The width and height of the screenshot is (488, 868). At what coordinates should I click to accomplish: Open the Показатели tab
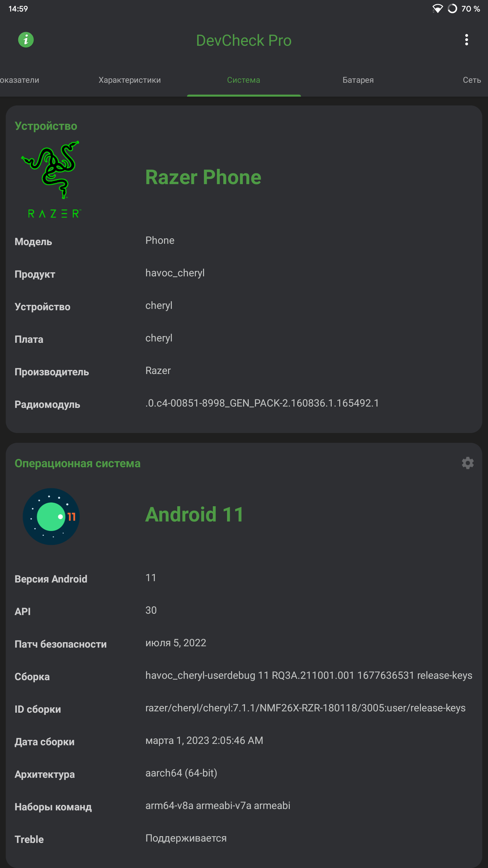click(x=19, y=80)
